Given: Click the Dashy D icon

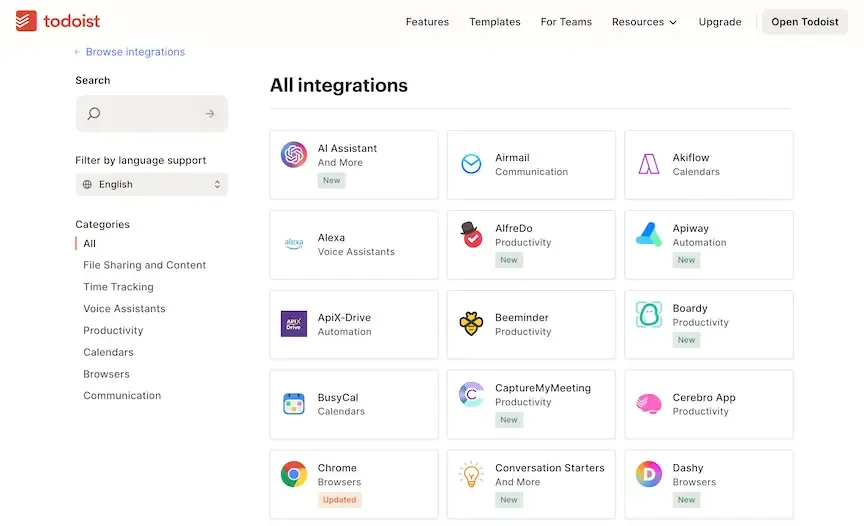Looking at the screenshot, I should [x=649, y=474].
